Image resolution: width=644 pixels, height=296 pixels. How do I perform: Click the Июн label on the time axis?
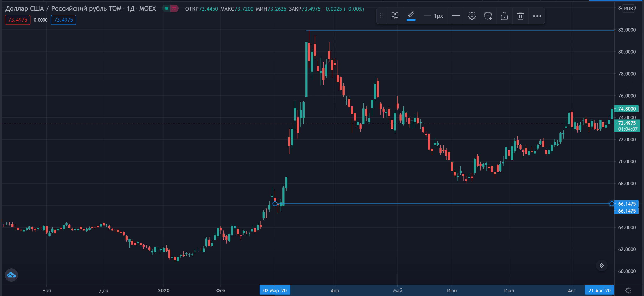point(452,290)
